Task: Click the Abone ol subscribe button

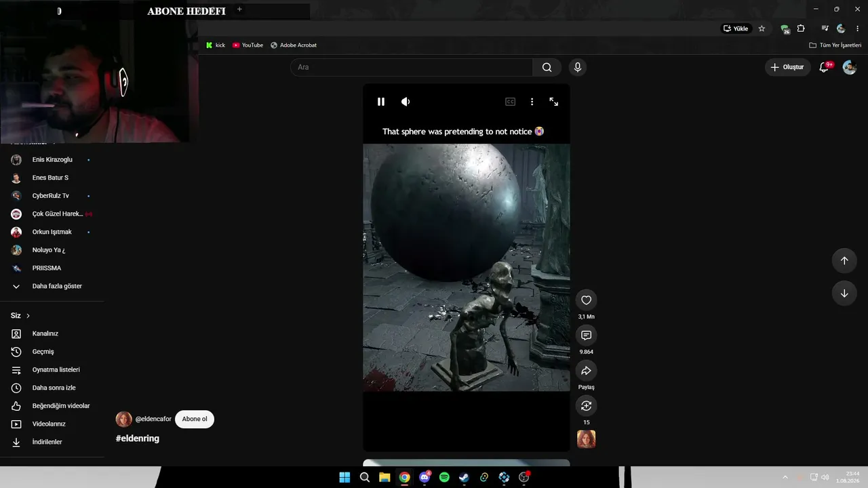Action: pyautogui.click(x=195, y=419)
